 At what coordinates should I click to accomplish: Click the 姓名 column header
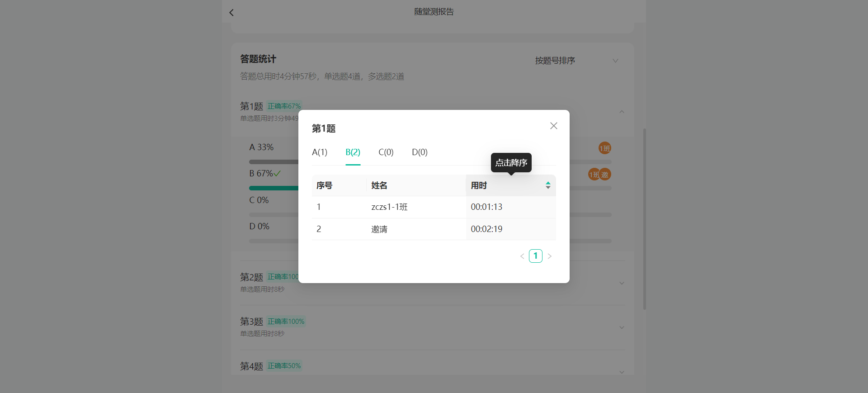pos(416,185)
